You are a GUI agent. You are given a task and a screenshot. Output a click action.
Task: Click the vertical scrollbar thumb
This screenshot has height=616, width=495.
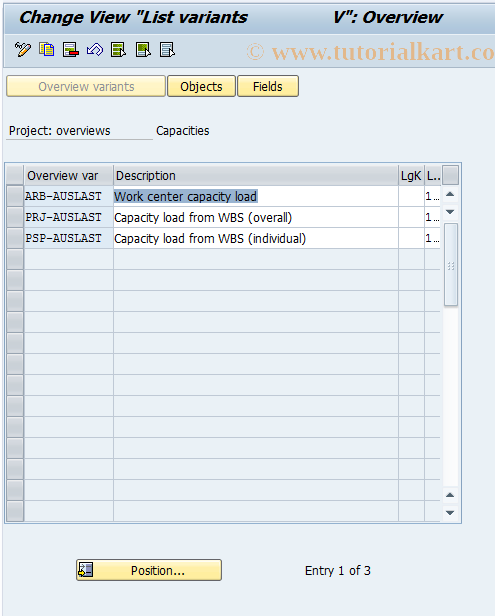(451, 264)
